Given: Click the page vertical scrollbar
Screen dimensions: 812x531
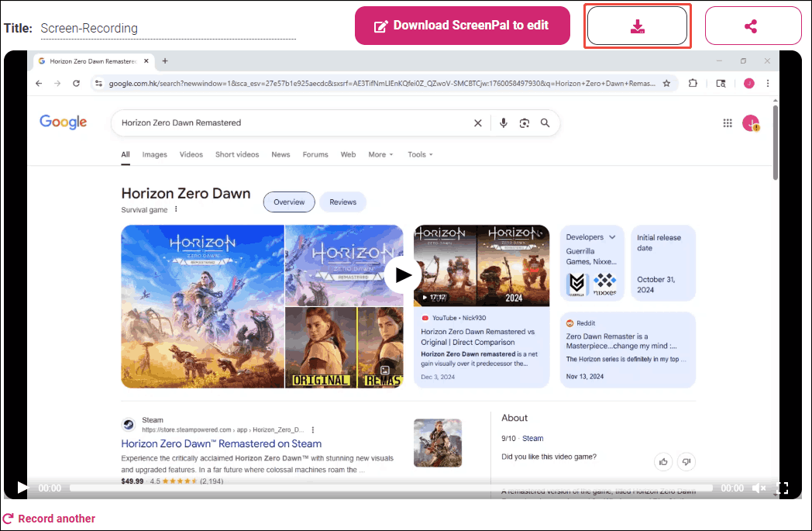Looking at the screenshot, I should (776, 143).
